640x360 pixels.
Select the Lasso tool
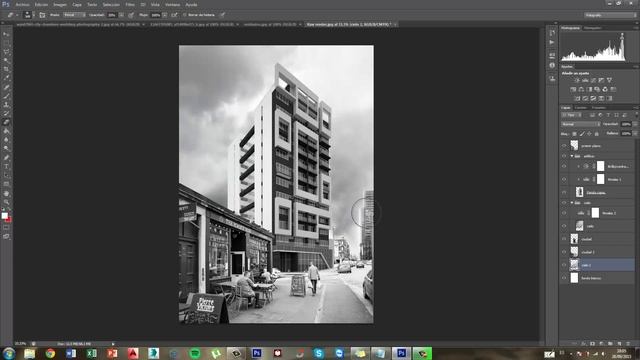(6, 52)
